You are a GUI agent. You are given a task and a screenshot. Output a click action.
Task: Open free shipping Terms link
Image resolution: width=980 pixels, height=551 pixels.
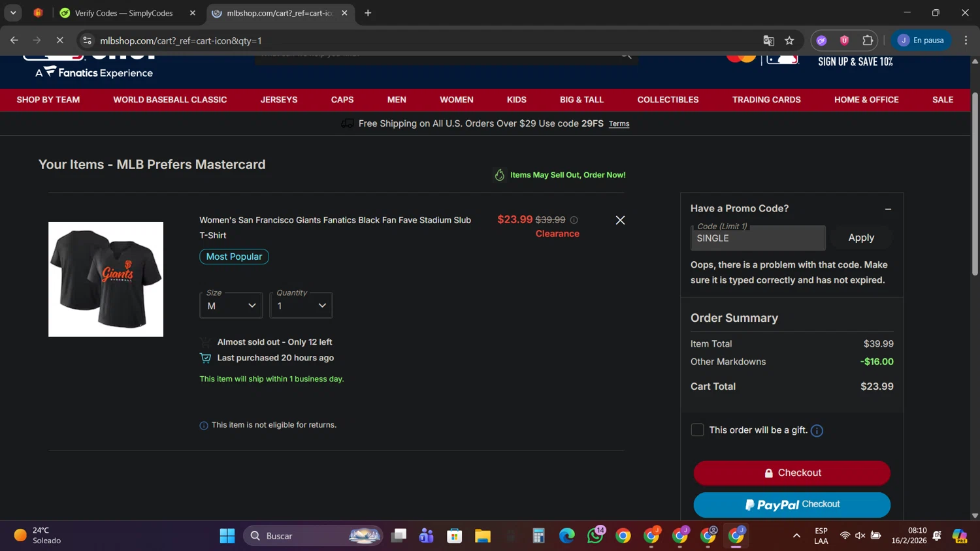(x=619, y=124)
